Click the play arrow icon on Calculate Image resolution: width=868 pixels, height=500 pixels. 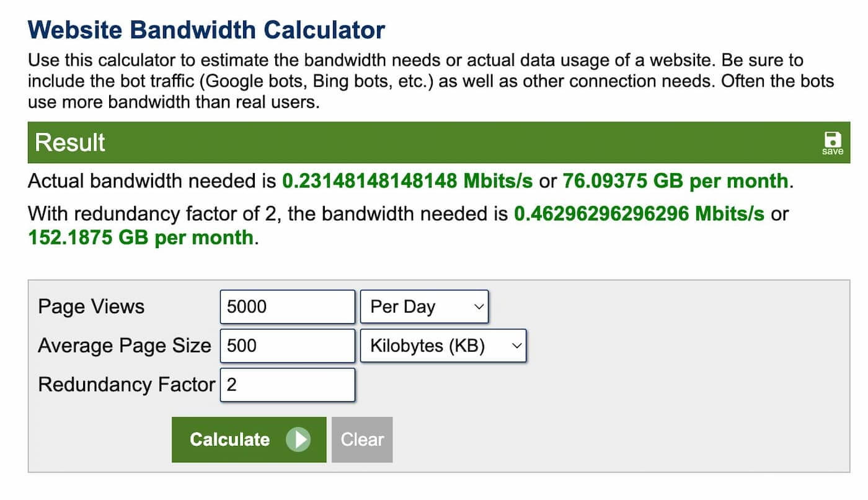pyautogui.click(x=298, y=440)
